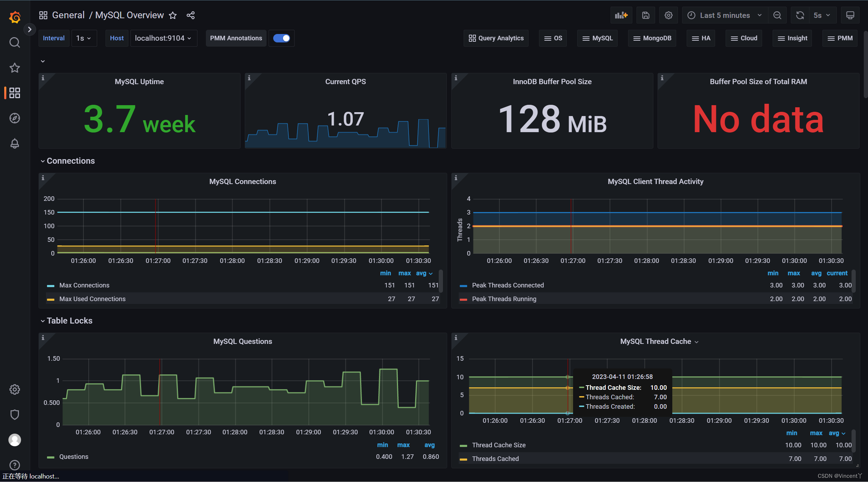Open the MongoDB dashboards menu

tap(652, 38)
